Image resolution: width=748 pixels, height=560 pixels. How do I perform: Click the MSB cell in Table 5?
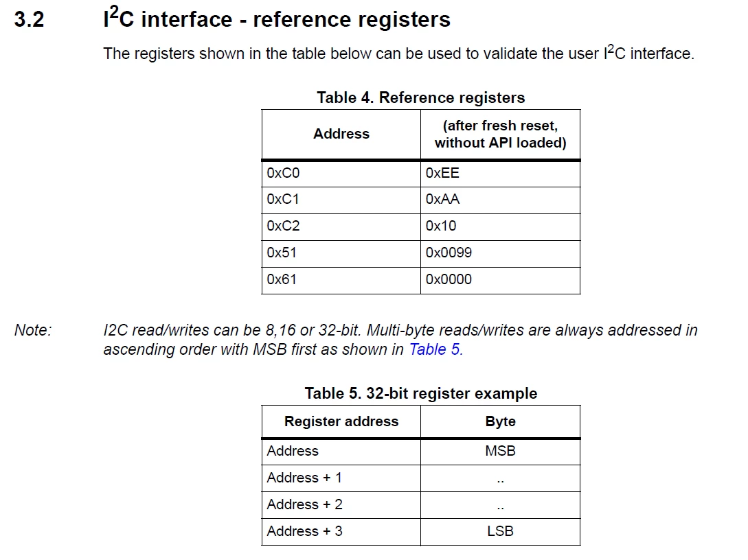pos(501,452)
